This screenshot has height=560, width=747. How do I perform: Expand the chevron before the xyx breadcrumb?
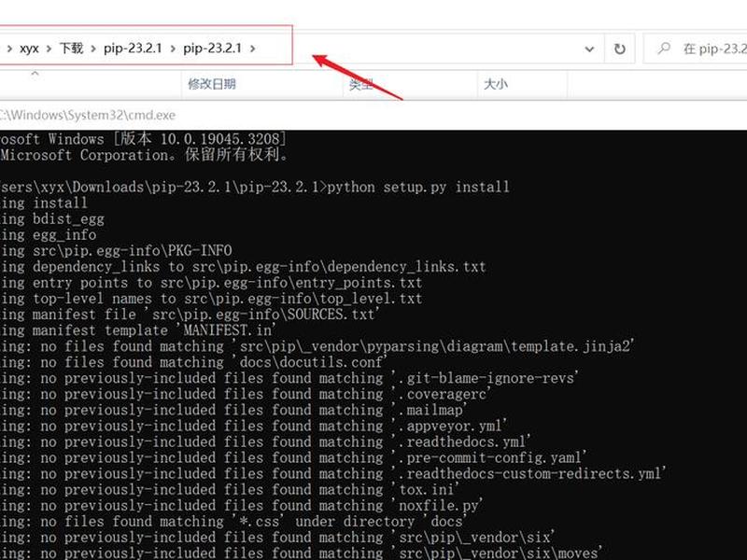click(9, 49)
